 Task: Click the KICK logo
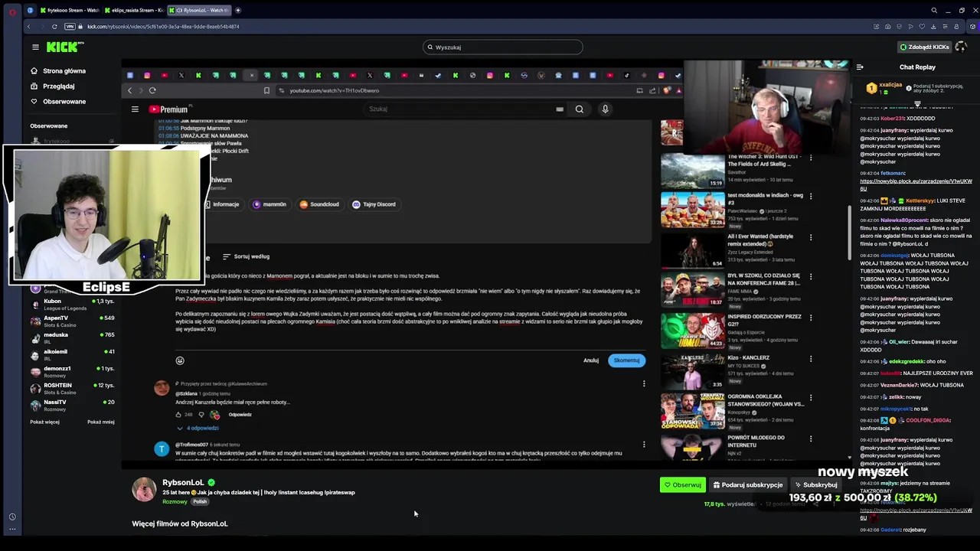[x=65, y=47]
